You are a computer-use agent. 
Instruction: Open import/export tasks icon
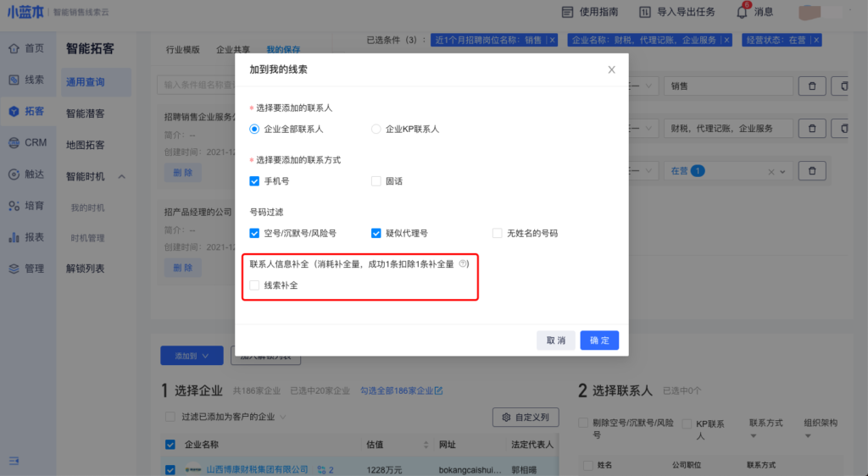(x=645, y=12)
